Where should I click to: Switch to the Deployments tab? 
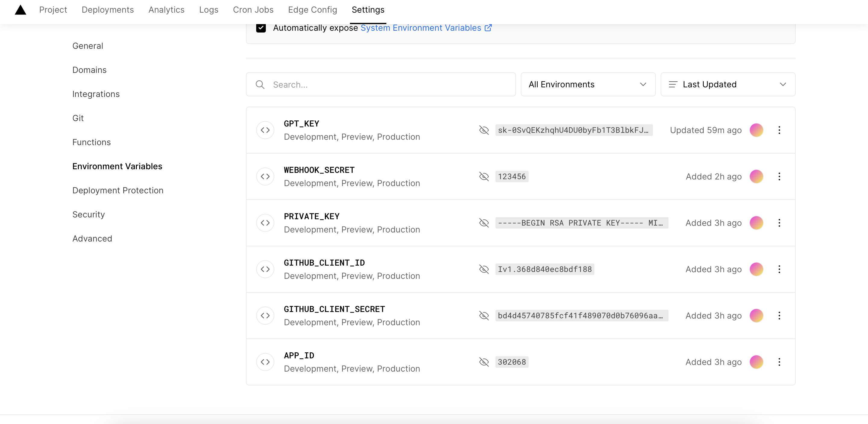point(108,10)
